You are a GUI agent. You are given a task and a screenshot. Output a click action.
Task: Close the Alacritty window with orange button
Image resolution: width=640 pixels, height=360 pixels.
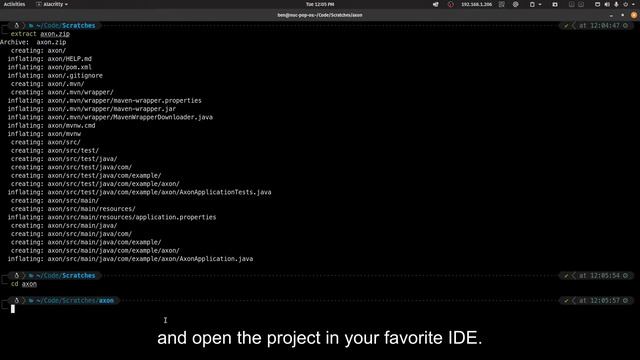(x=634, y=15)
